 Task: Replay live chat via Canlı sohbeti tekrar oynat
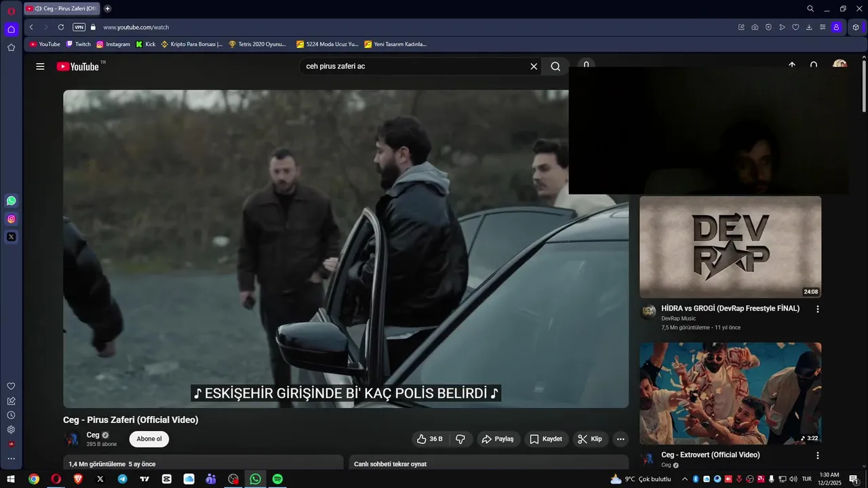pos(390,464)
